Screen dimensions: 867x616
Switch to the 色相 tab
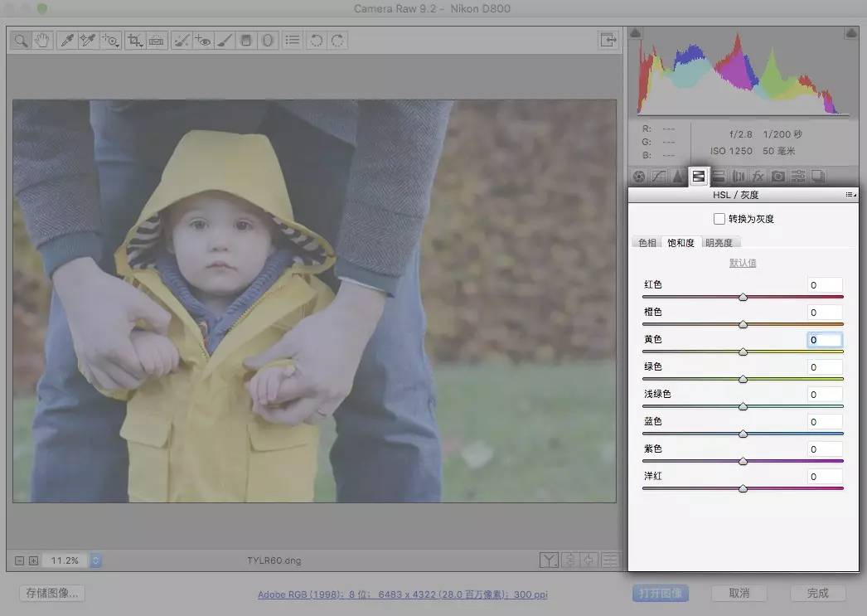point(647,243)
